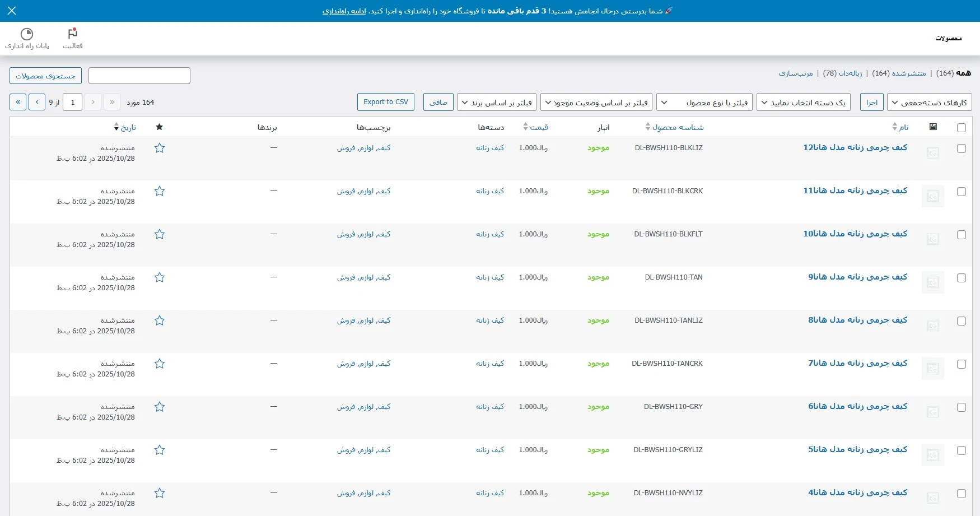Dismiss the blue setup notice banner
The image size is (980, 516).
pyautogui.click(x=12, y=11)
